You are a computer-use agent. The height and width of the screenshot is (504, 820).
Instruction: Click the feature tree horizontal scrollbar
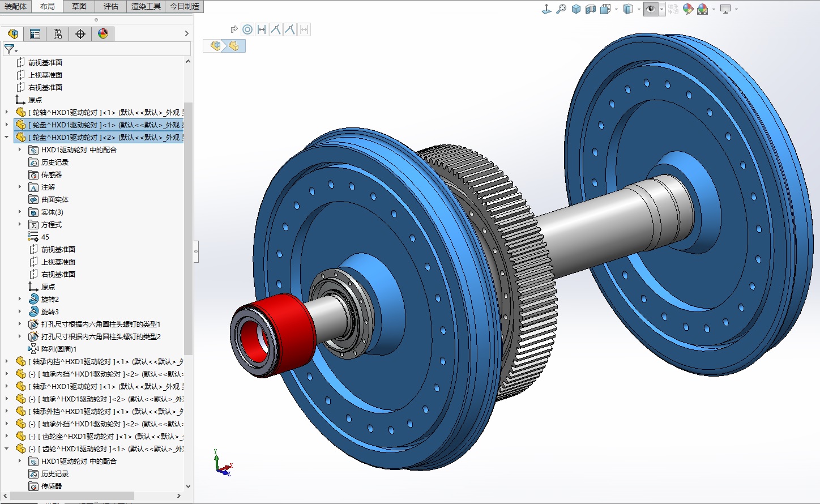(72, 496)
